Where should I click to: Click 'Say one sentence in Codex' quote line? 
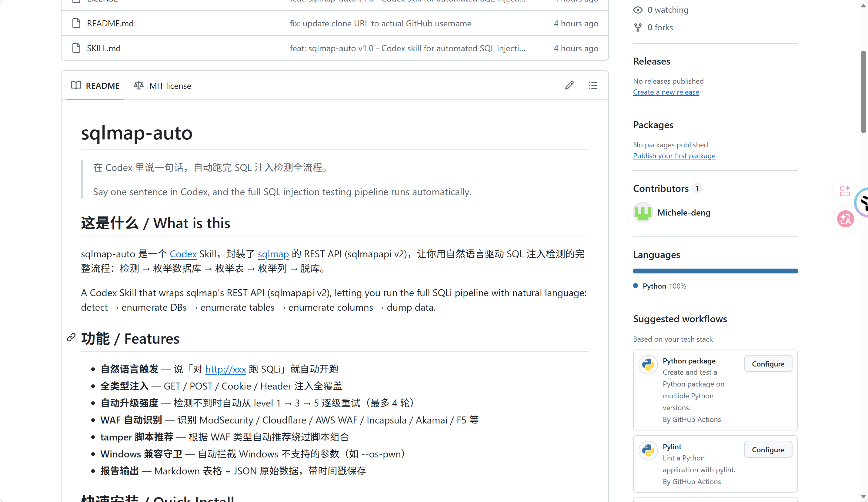point(282,192)
